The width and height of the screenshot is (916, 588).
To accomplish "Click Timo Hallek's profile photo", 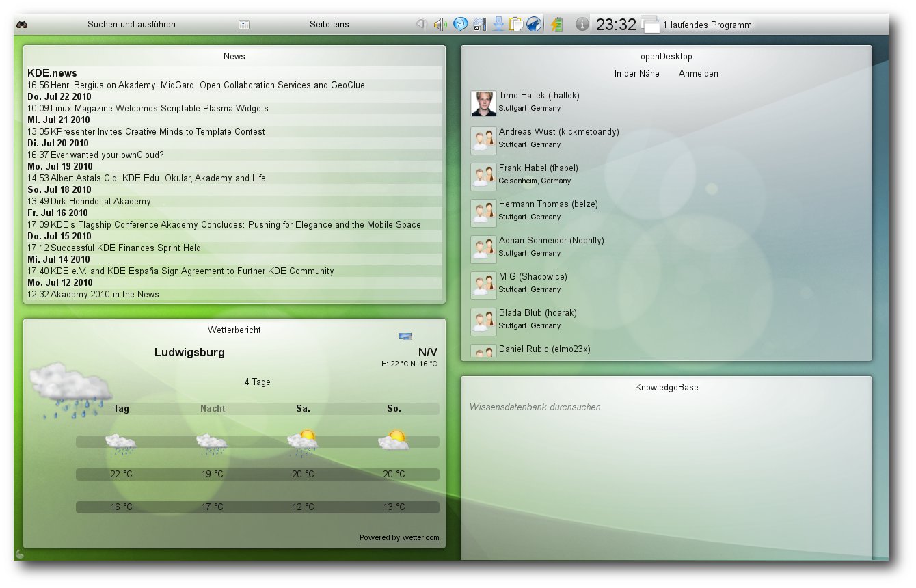I will click(483, 103).
